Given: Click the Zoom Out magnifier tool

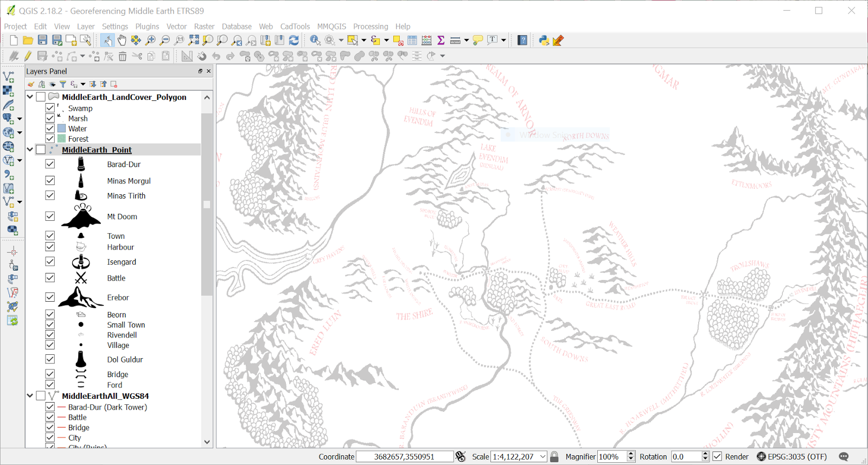Looking at the screenshot, I should pos(165,40).
